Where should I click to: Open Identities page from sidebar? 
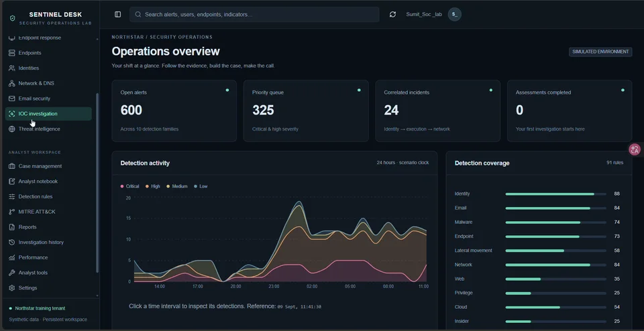pyautogui.click(x=48, y=68)
